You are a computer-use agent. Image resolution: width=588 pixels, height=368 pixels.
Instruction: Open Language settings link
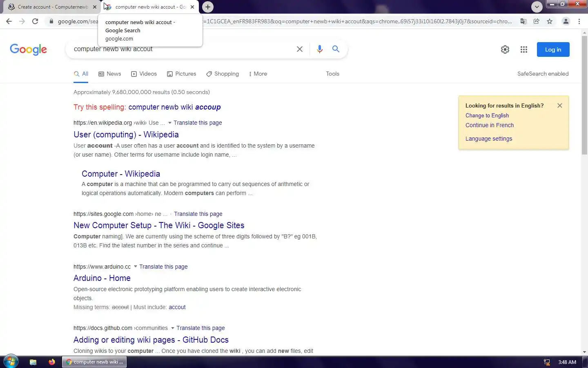pyautogui.click(x=489, y=139)
